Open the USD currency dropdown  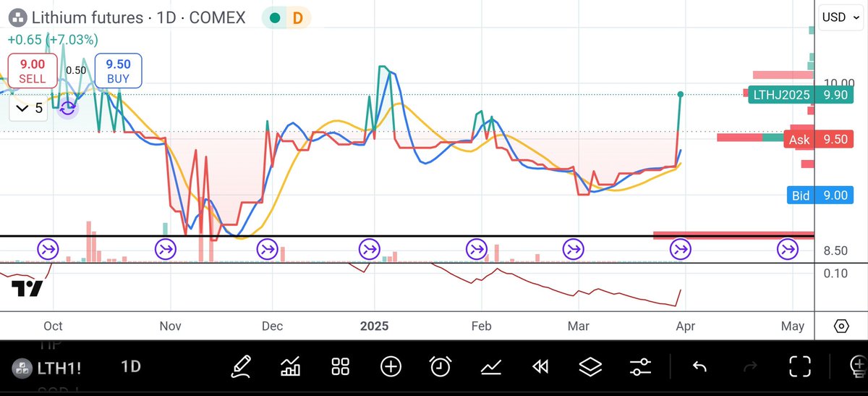[x=841, y=17]
